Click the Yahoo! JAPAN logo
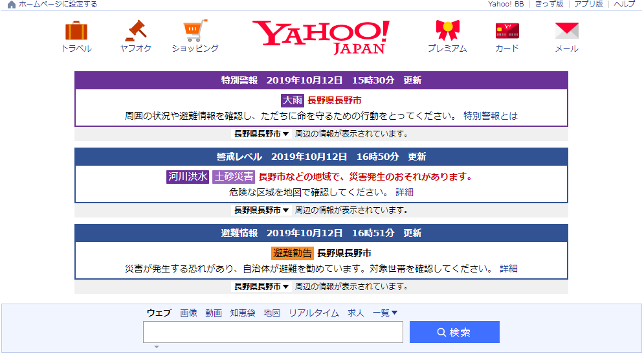 pyautogui.click(x=321, y=37)
